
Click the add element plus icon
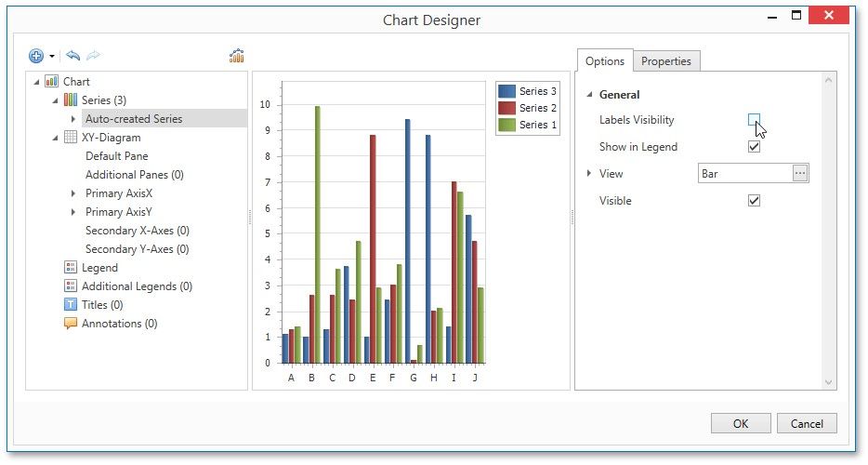[37, 56]
